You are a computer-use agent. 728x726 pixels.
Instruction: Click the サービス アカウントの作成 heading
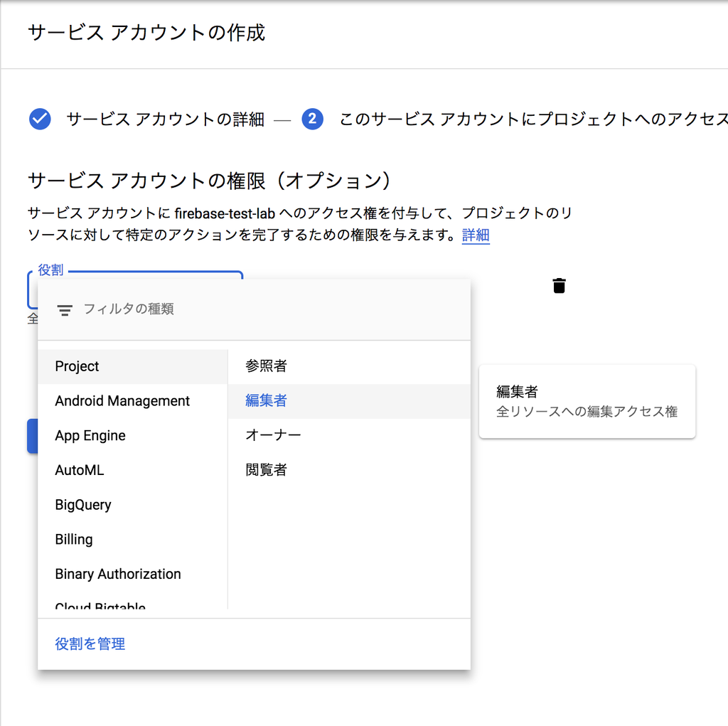pyautogui.click(x=146, y=33)
